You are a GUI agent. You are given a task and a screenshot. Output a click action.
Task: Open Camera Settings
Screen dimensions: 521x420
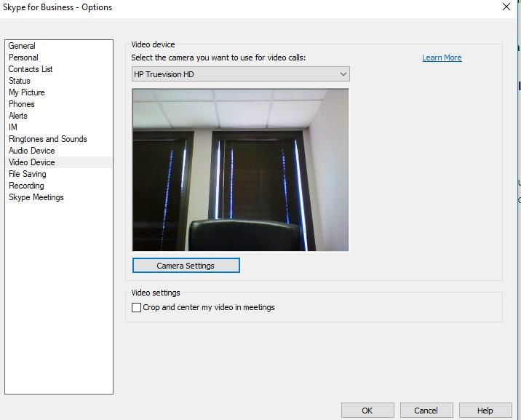pos(186,266)
